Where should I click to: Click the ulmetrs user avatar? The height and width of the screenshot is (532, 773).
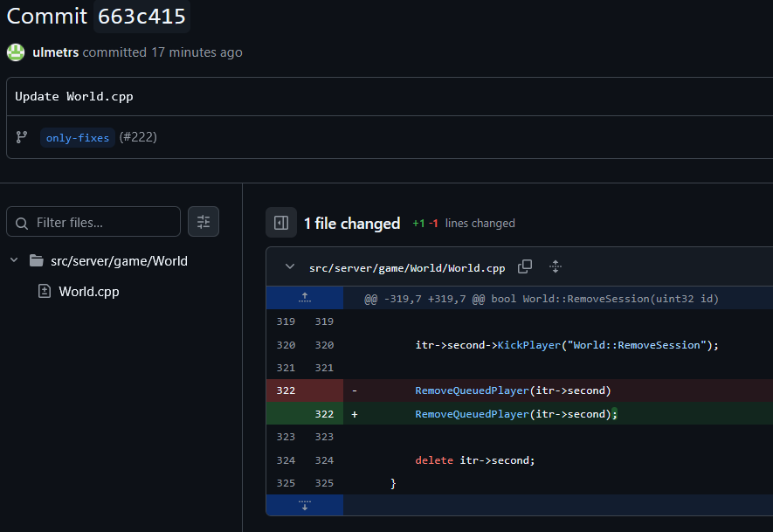click(x=16, y=52)
